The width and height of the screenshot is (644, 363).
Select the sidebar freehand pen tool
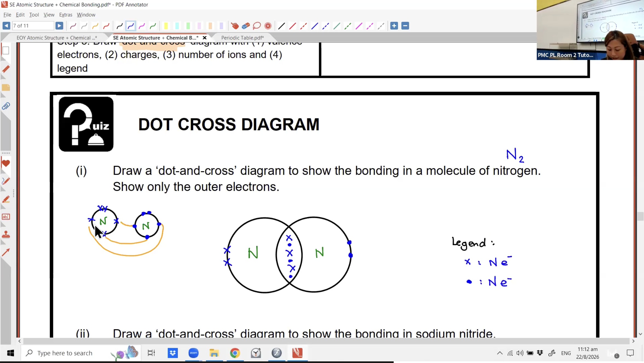pos(6,181)
